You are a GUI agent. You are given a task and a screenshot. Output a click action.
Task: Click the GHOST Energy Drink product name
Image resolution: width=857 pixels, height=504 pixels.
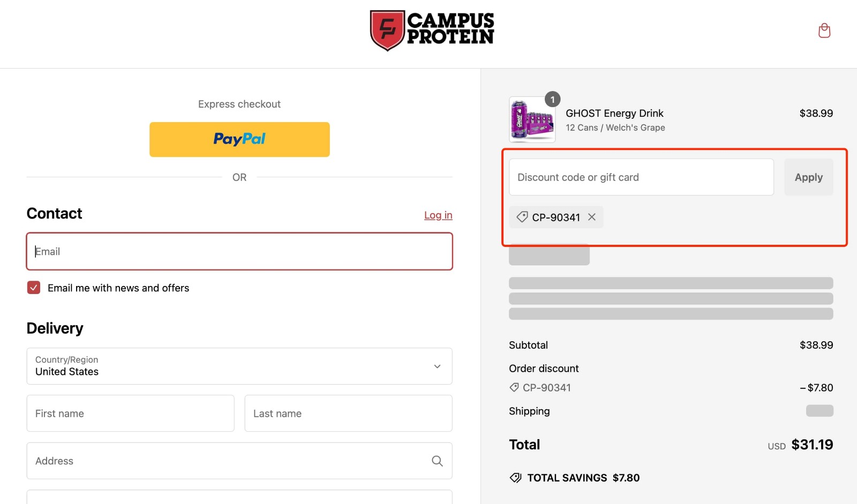click(614, 113)
